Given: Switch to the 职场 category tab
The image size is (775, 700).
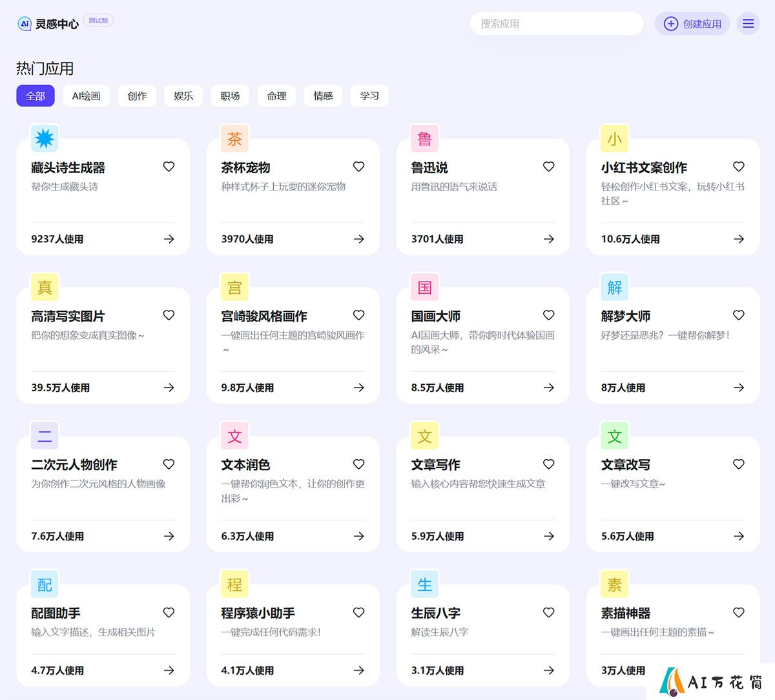Looking at the screenshot, I should click(230, 96).
